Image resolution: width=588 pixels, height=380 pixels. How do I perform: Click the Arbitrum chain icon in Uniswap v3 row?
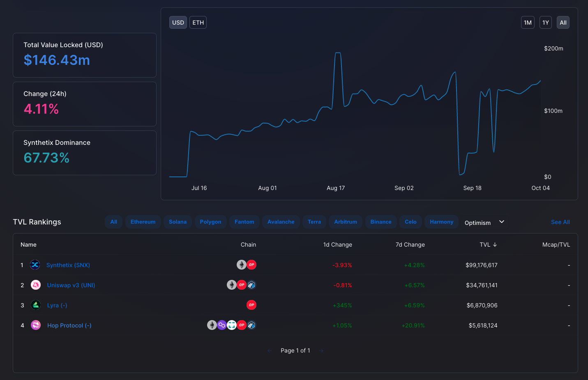[x=251, y=285]
